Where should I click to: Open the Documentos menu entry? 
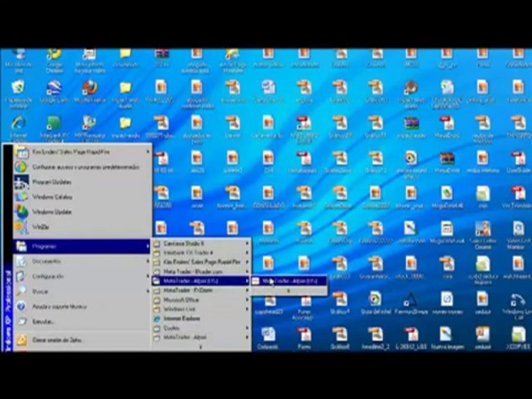pos(82,261)
